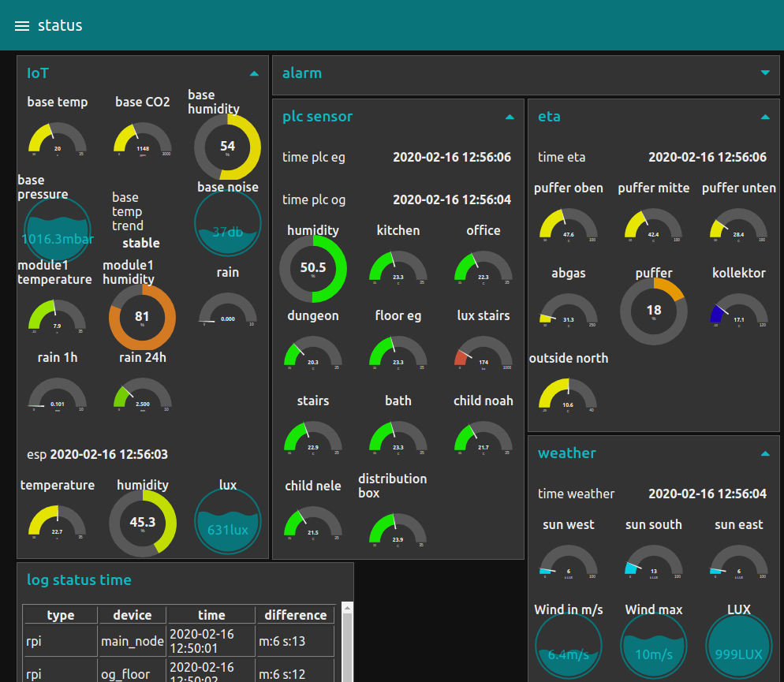Image resolution: width=784 pixels, height=682 pixels.
Task: Click the lux stairs gauge
Action: [x=483, y=354]
